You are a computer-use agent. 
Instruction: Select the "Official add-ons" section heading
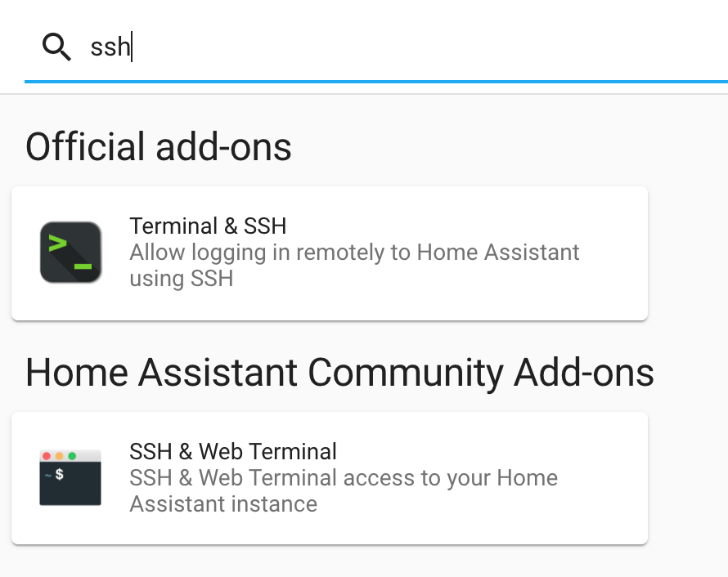159,147
